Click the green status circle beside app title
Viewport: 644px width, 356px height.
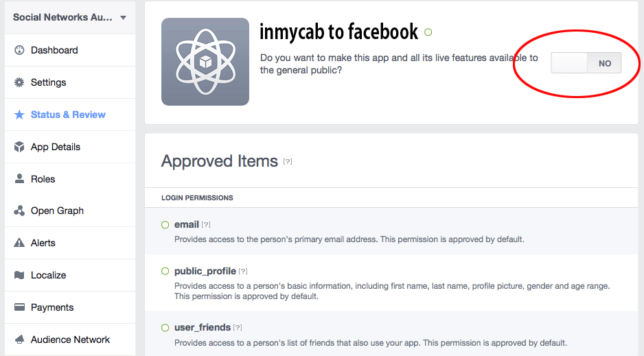tap(428, 32)
